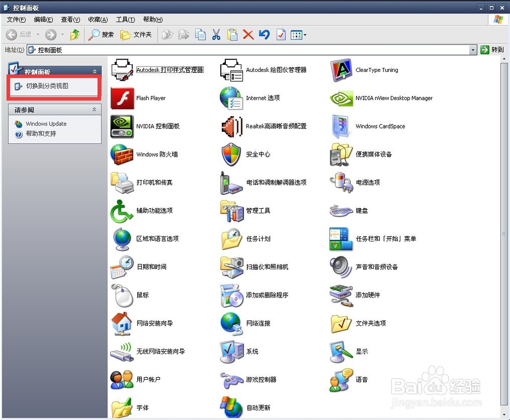Open the 帮助(H) menu
The height and width of the screenshot is (420, 510).
click(x=152, y=19)
